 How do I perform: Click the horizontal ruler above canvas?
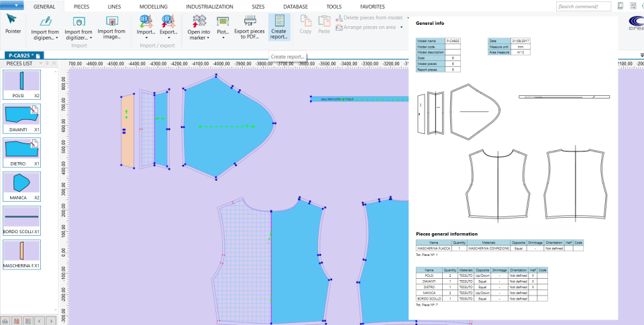click(238, 64)
